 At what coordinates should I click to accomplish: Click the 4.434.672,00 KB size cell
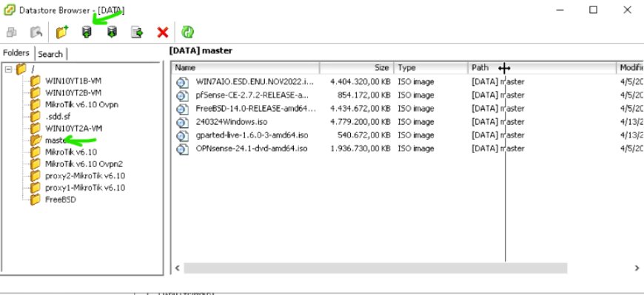pos(360,109)
